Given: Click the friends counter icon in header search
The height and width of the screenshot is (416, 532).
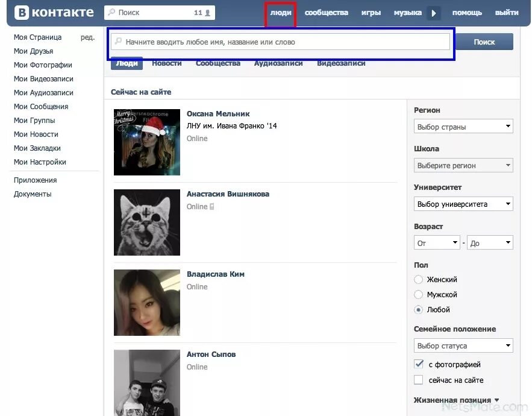Looking at the screenshot, I should click(207, 13).
